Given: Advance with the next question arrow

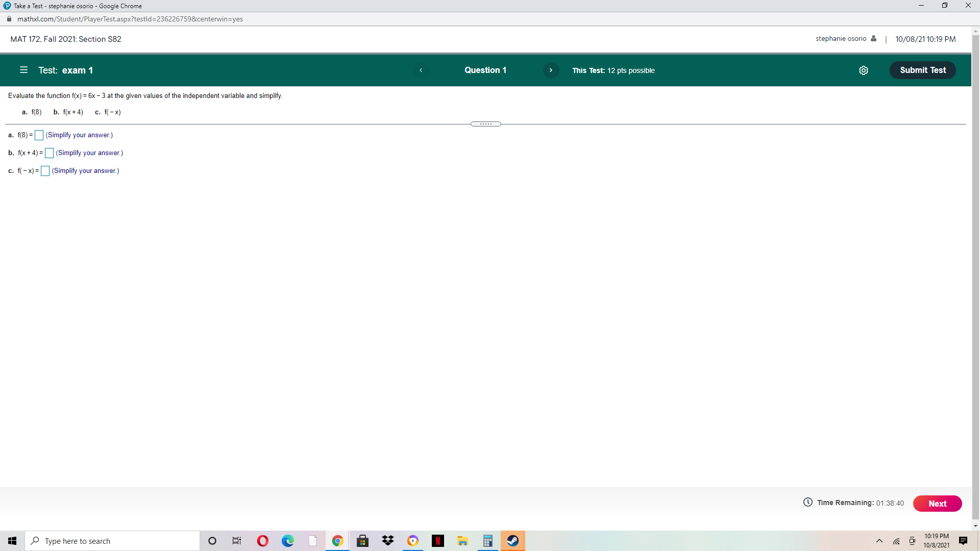Looking at the screenshot, I should click(551, 70).
